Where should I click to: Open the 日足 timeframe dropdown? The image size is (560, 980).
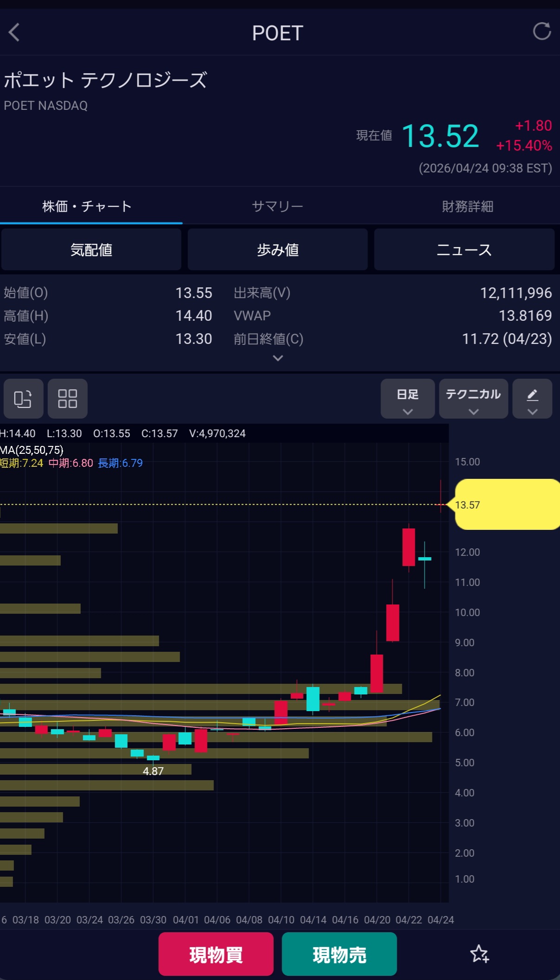point(407,399)
